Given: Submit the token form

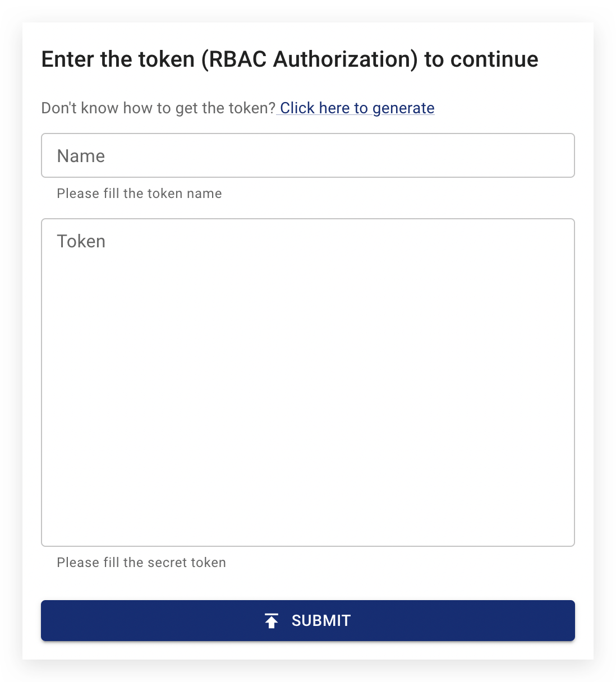Looking at the screenshot, I should pos(307,620).
